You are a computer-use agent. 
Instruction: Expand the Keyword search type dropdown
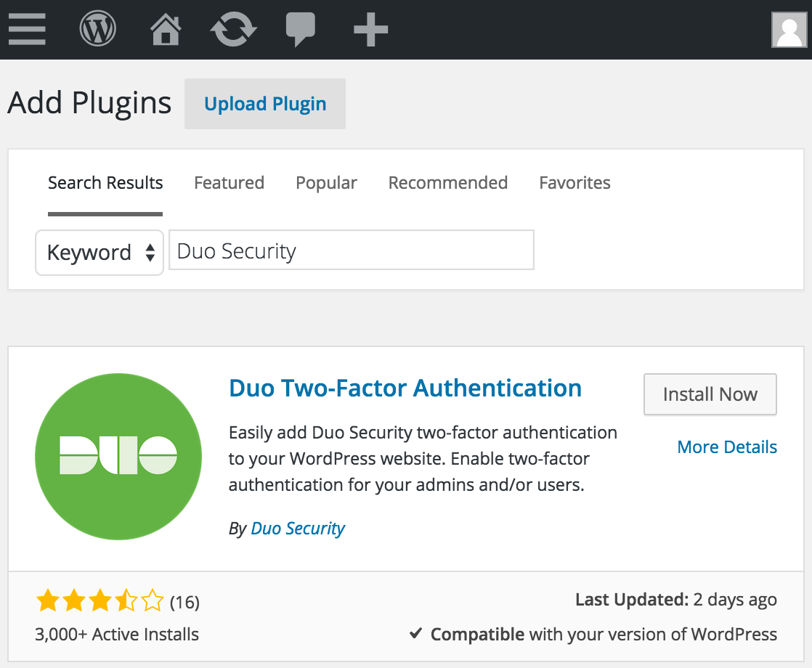coord(100,253)
